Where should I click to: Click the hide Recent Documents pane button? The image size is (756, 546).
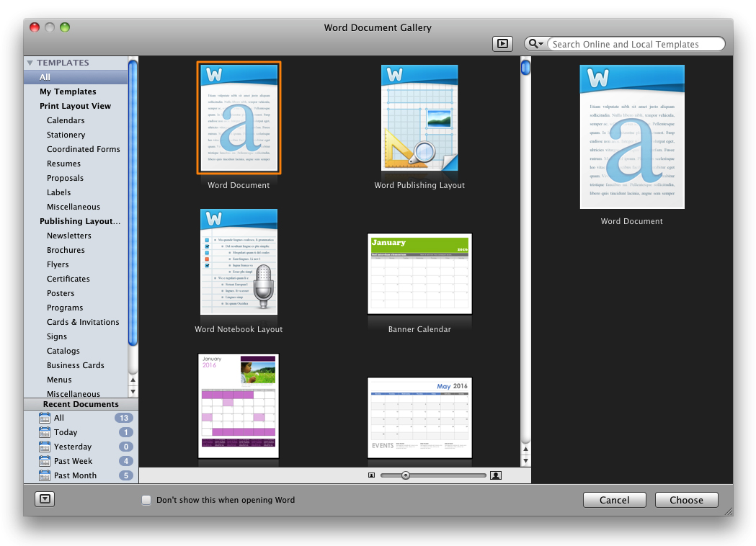click(45, 499)
